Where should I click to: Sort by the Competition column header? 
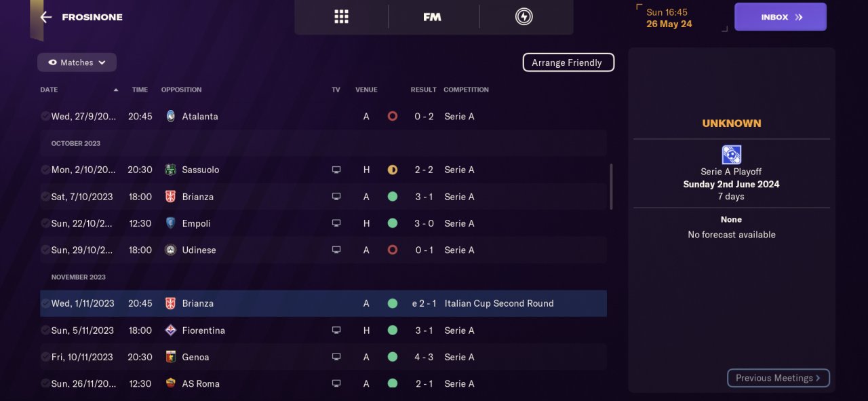click(x=466, y=90)
